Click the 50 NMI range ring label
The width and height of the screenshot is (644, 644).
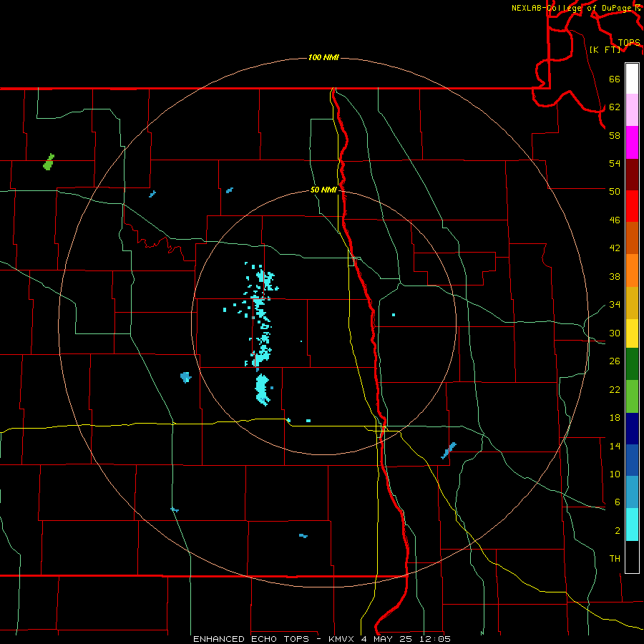click(x=323, y=190)
